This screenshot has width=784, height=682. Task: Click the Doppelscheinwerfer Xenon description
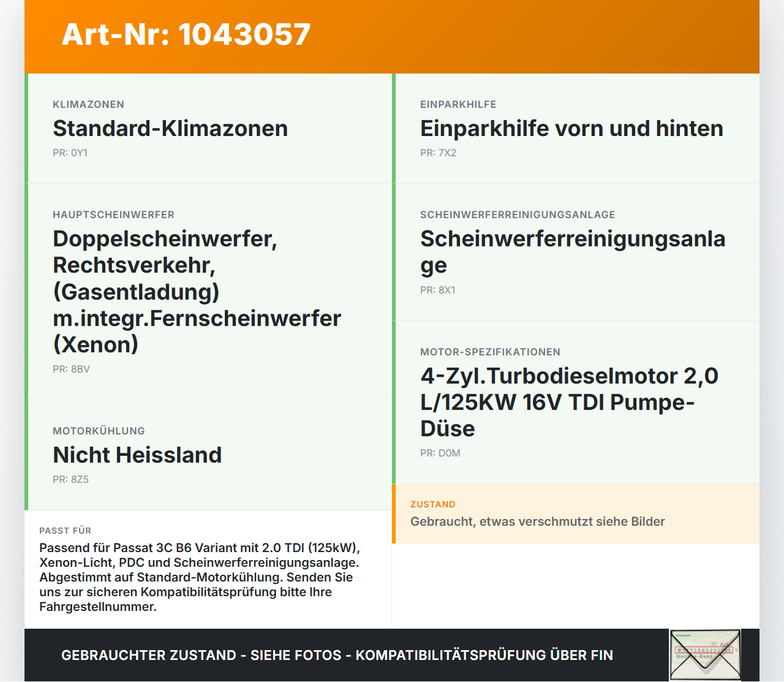197,292
